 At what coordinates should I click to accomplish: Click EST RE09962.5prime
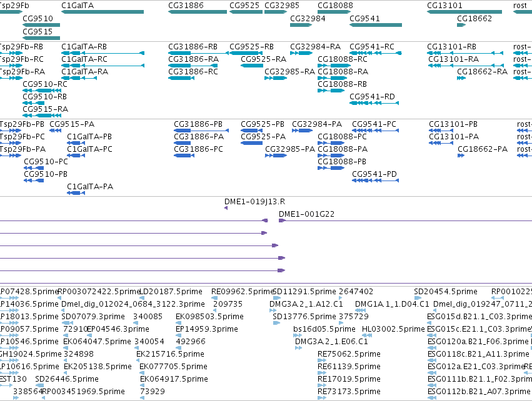(x=243, y=292)
